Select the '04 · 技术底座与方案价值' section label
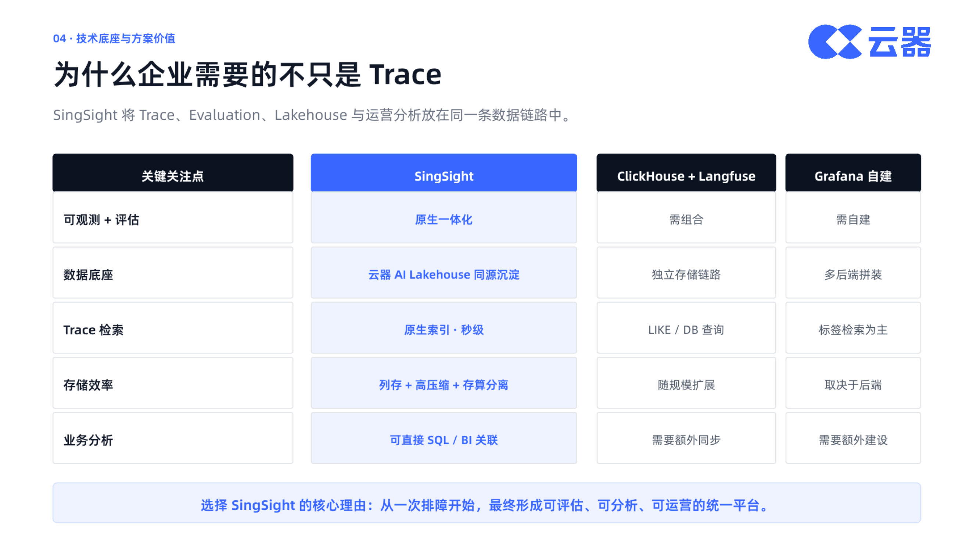Image resolution: width=980 pixels, height=551 pixels. 114,39
